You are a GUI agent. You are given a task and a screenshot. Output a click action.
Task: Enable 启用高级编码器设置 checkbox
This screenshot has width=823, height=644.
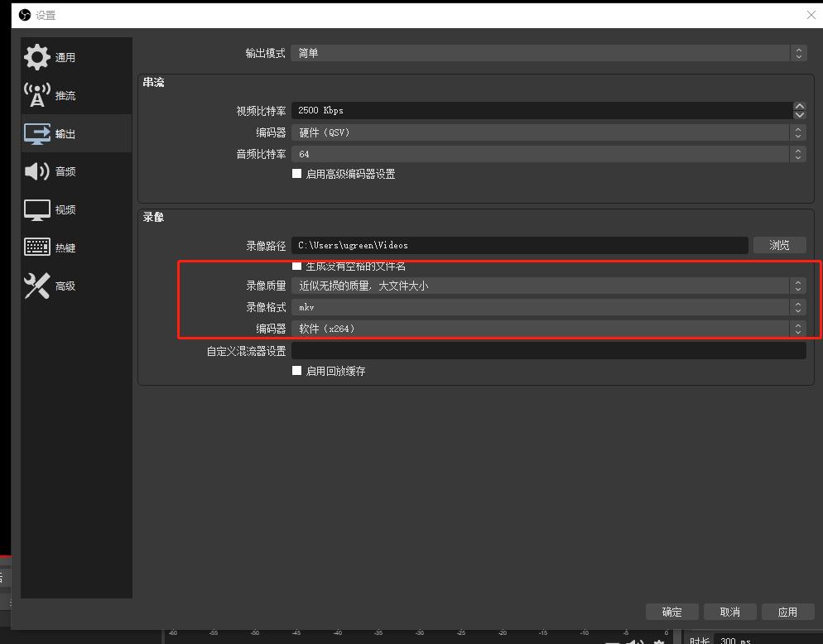pyautogui.click(x=296, y=174)
